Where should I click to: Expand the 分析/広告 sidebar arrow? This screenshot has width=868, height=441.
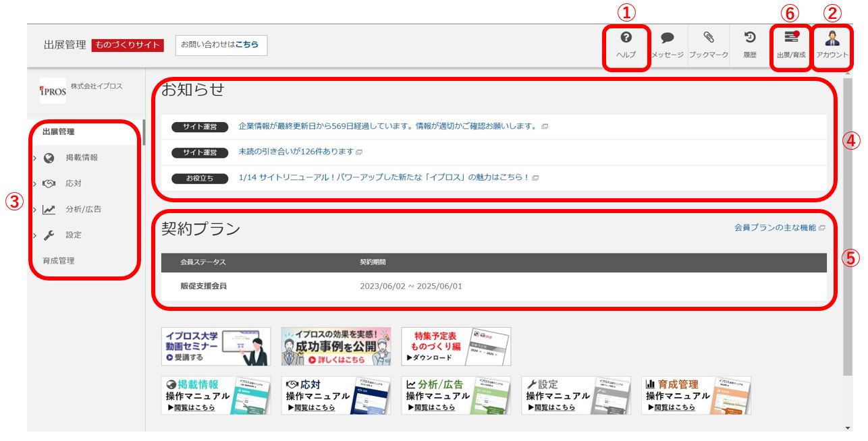(x=34, y=209)
